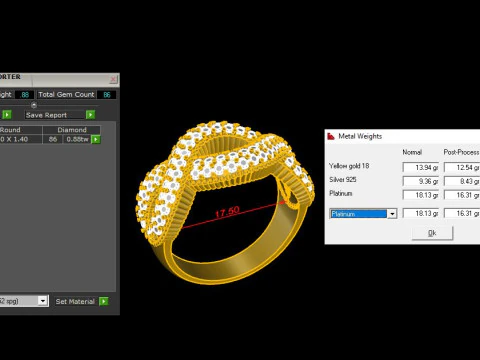Click the Total Gem Count label
This screenshot has height=360, width=480.
pos(66,95)
